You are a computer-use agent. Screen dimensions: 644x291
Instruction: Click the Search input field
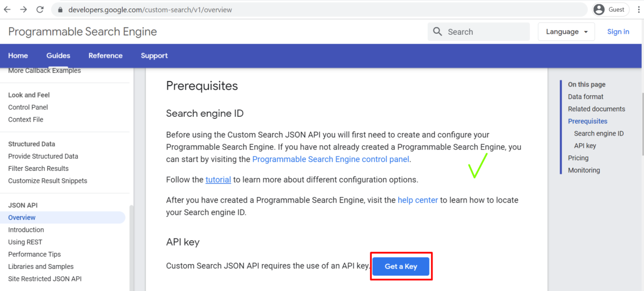click(479, 32)
